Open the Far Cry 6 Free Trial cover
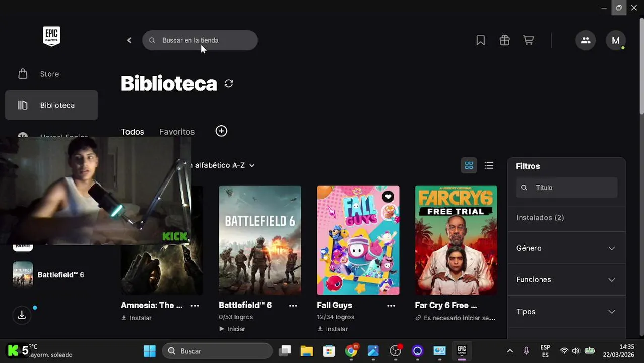 click(456, 240)
